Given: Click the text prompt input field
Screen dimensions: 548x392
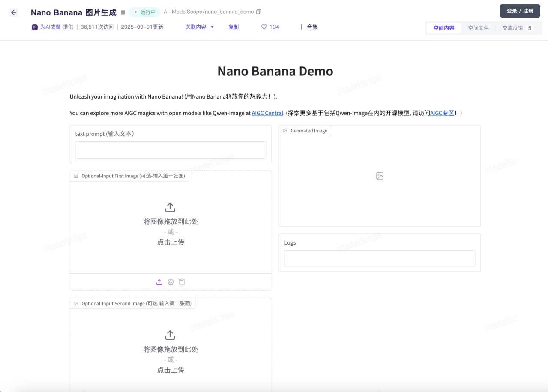Looking at the screenshot, I should pos(171,150).
